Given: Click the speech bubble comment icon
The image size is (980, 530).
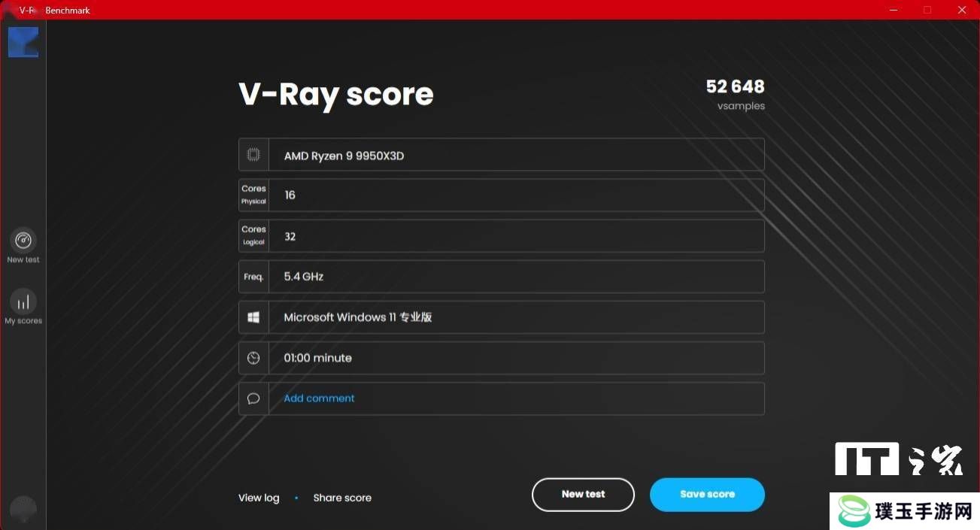Looking at the screenshot, I should (253, 398).
